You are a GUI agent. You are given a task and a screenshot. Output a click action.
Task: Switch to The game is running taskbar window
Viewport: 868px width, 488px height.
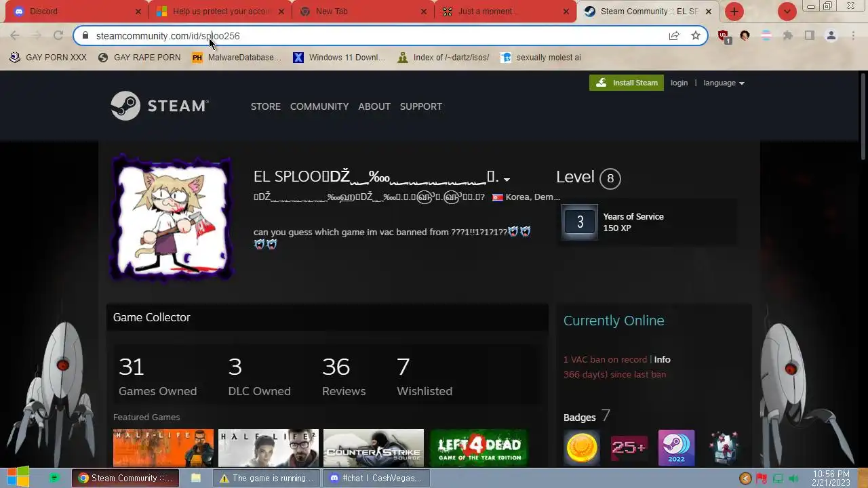click(x=267, y=478)
